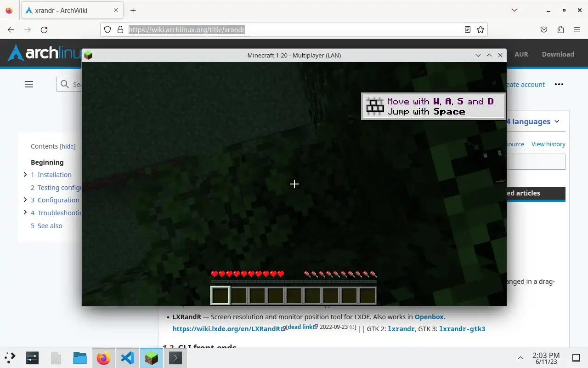
Task: Expand the Configuration section chevron
Action: coord(25,200)
